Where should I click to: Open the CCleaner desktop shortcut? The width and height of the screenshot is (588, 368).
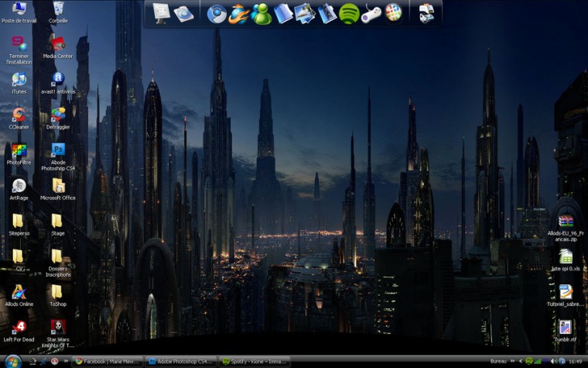click(x=19, y=119)
